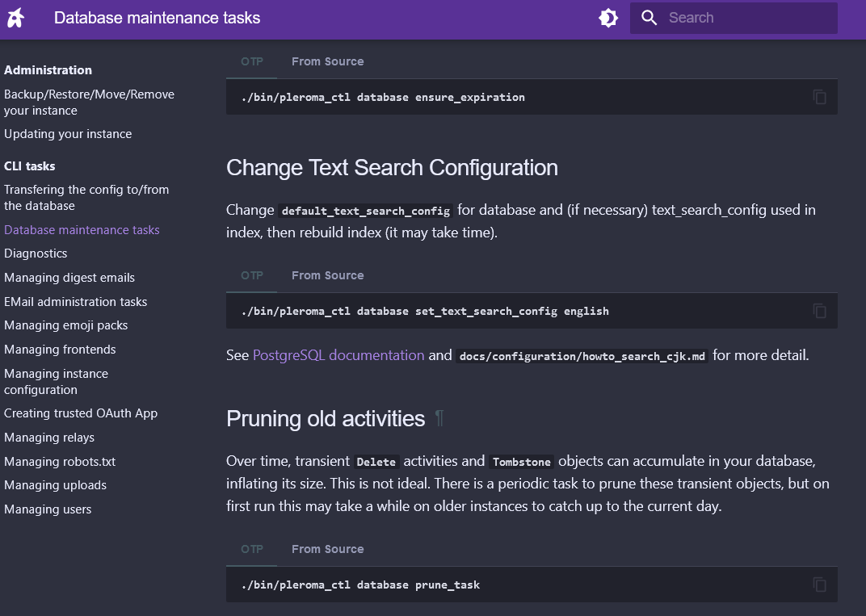Open Managing digest emails
Viewport: 866px width, 616px height.
[69, 278]
